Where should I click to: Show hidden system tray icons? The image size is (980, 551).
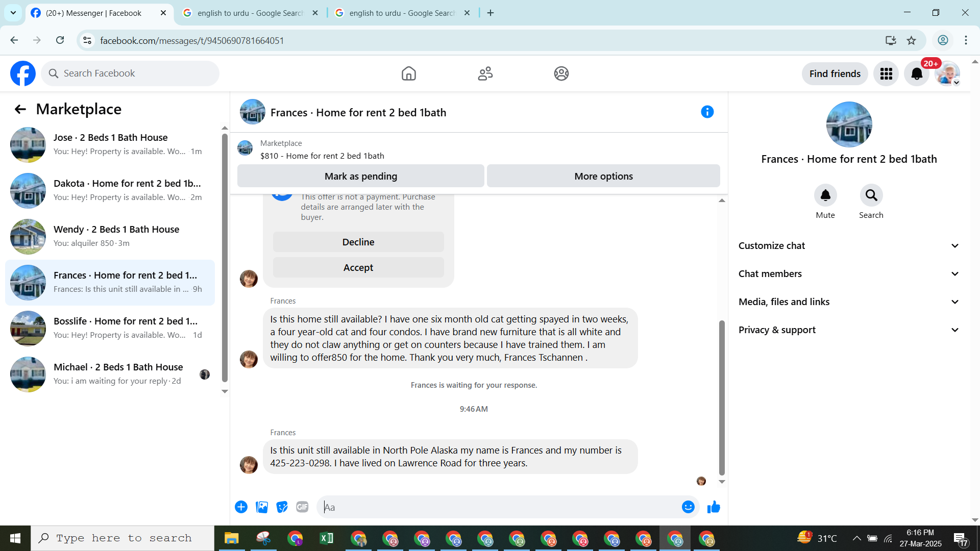pyautogui.click(x=857, y=538)
